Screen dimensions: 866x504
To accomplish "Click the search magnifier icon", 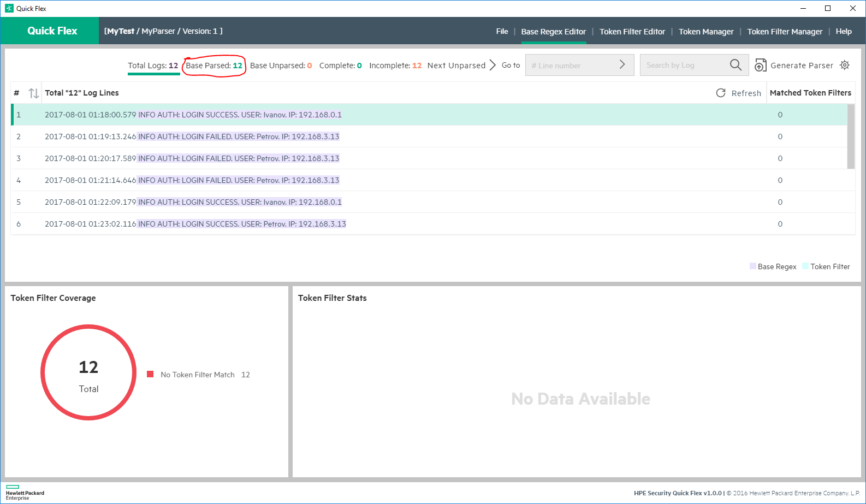I will (x=735, y=65).
